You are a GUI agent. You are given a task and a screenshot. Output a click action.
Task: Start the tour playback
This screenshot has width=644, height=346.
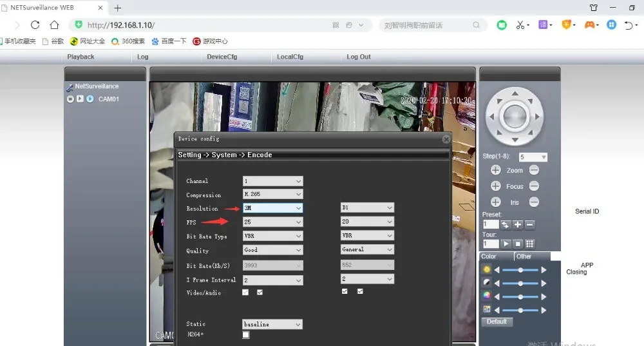pos(506,244)
